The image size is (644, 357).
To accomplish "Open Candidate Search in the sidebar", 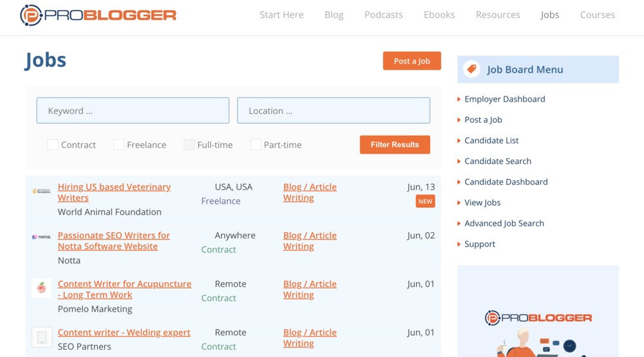I will pos(498,161).
